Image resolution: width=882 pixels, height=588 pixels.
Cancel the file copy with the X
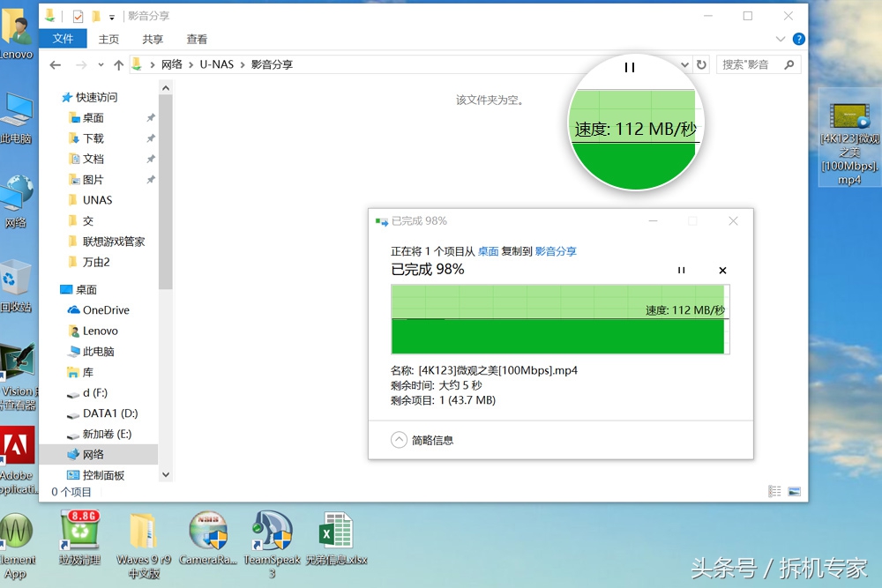click(723, 271)
